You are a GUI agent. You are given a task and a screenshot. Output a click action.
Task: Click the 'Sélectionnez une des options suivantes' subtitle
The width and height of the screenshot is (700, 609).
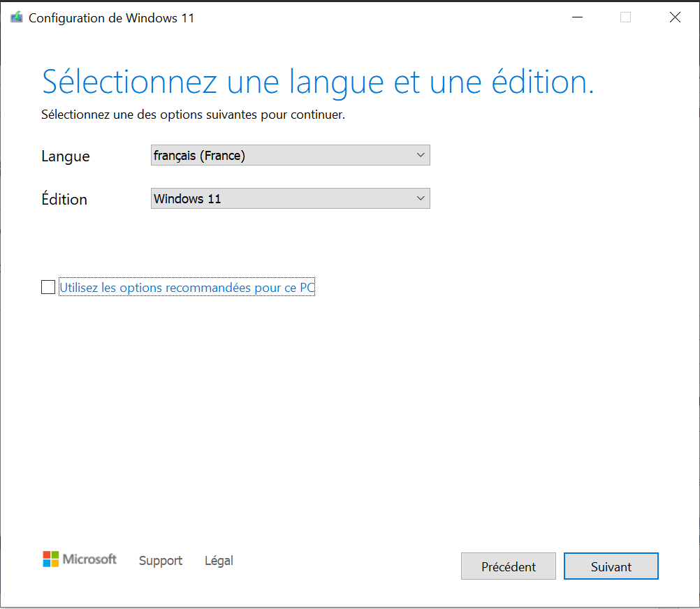click(194, 115)
